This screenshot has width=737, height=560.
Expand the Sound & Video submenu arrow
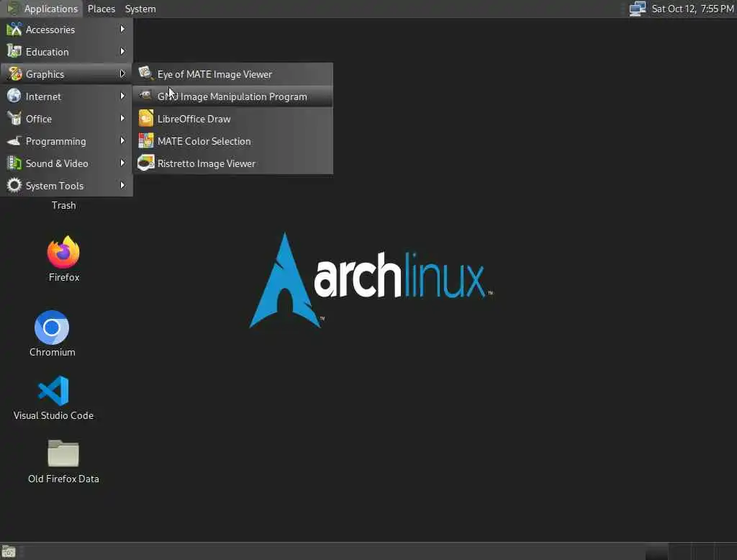point(122,163)
